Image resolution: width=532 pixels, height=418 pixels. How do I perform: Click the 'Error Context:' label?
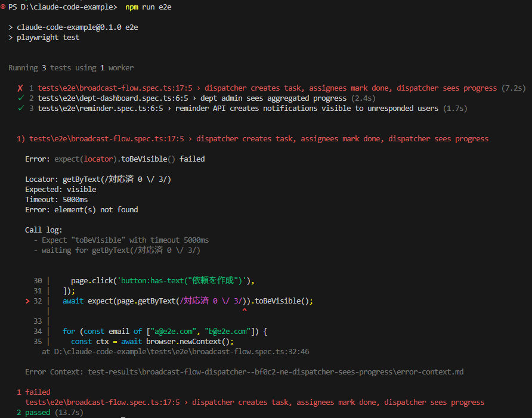point(54,372)
